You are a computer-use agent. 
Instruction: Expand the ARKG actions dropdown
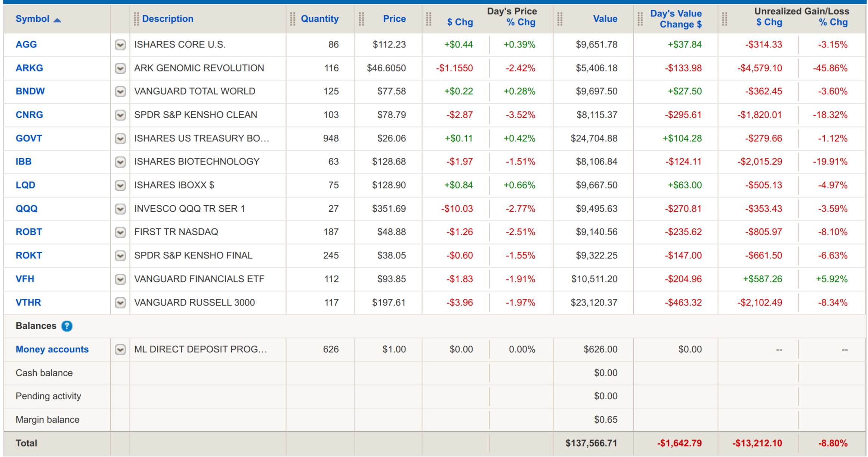[x=120, y=68]
